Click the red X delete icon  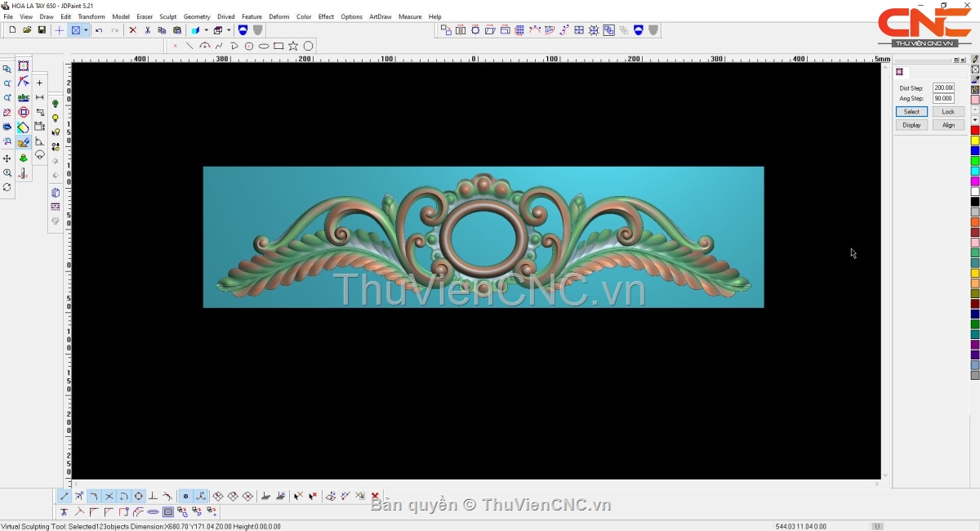tap(132, 30)
